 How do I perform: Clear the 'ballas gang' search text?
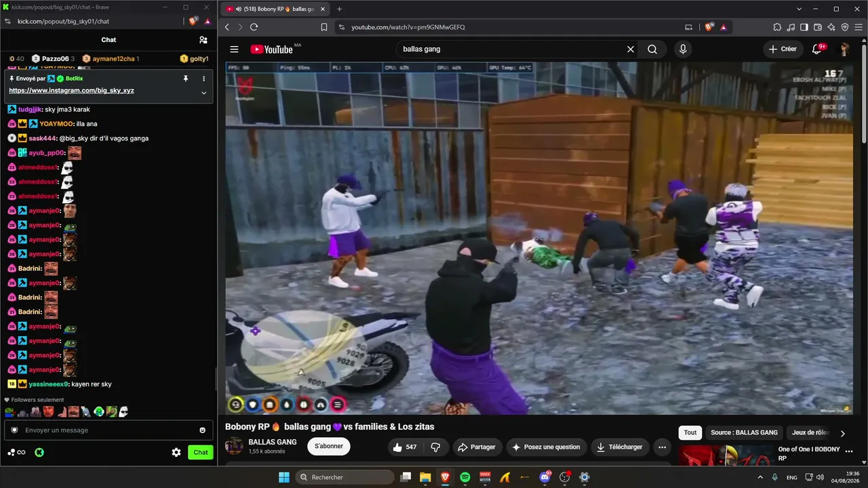pyautogui.click(x=631, y=49)
